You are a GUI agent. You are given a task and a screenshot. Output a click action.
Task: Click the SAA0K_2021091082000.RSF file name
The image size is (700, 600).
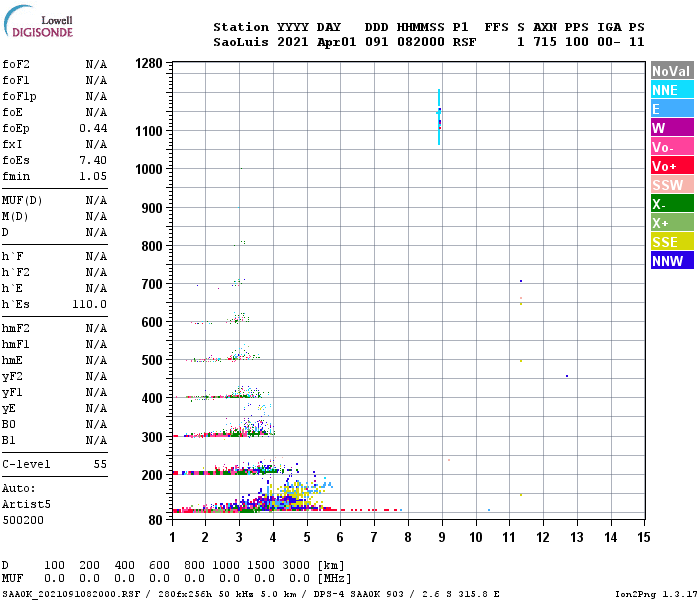coord(71,594)
